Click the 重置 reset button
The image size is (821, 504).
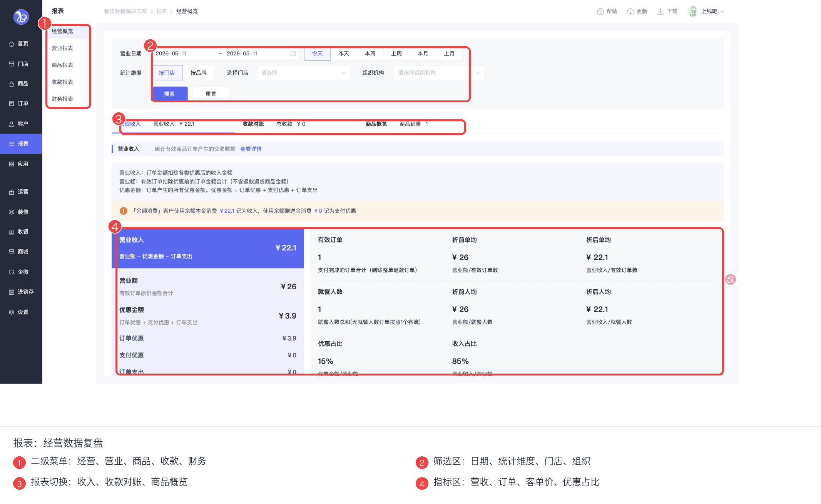point(211,94)
